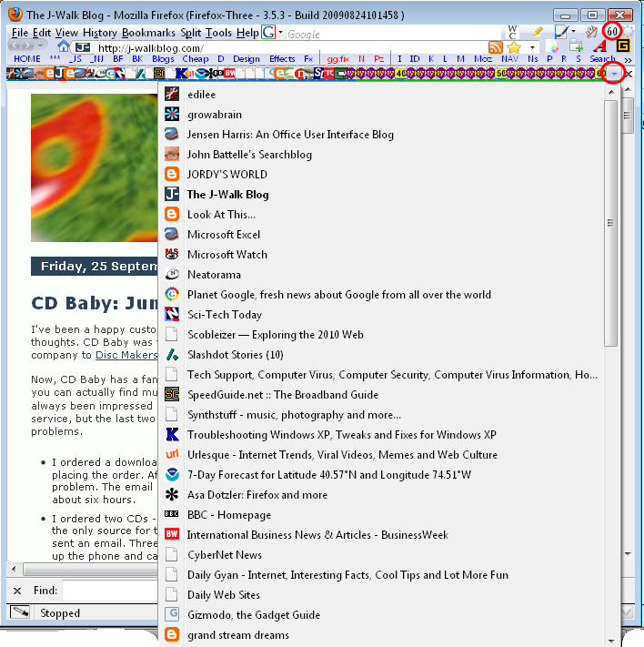Click the yellow highlighter icon

click(538, 31)
